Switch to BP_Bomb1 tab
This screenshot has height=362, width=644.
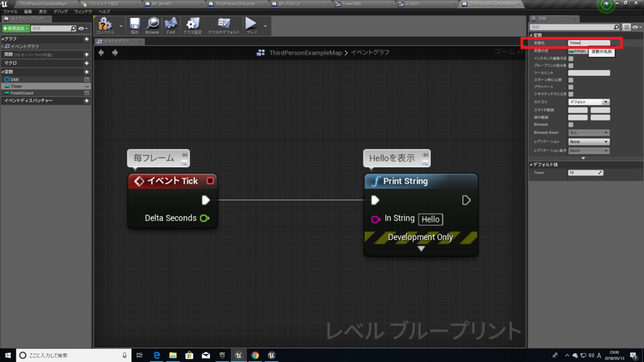tap(162, 4)
